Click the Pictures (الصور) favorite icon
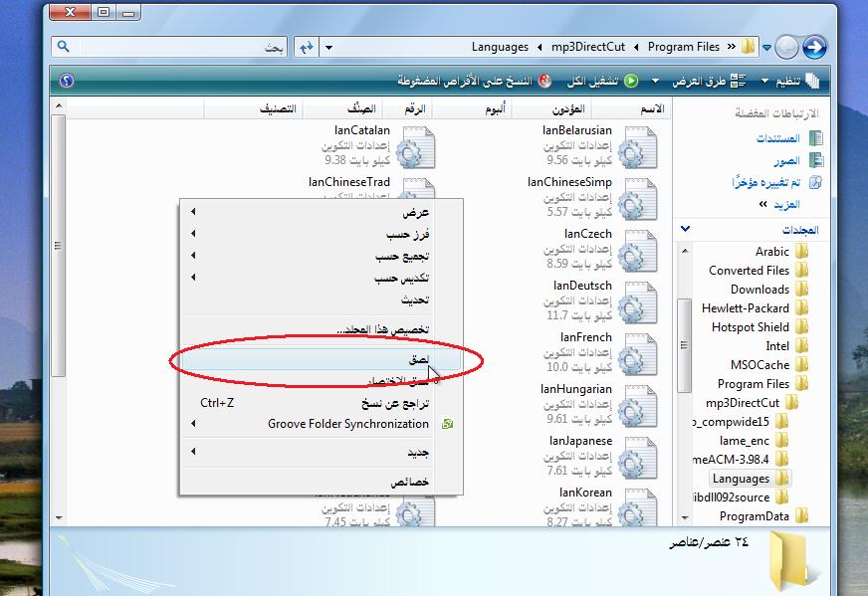This screenshot has width=868, height=596. (816, 160)
